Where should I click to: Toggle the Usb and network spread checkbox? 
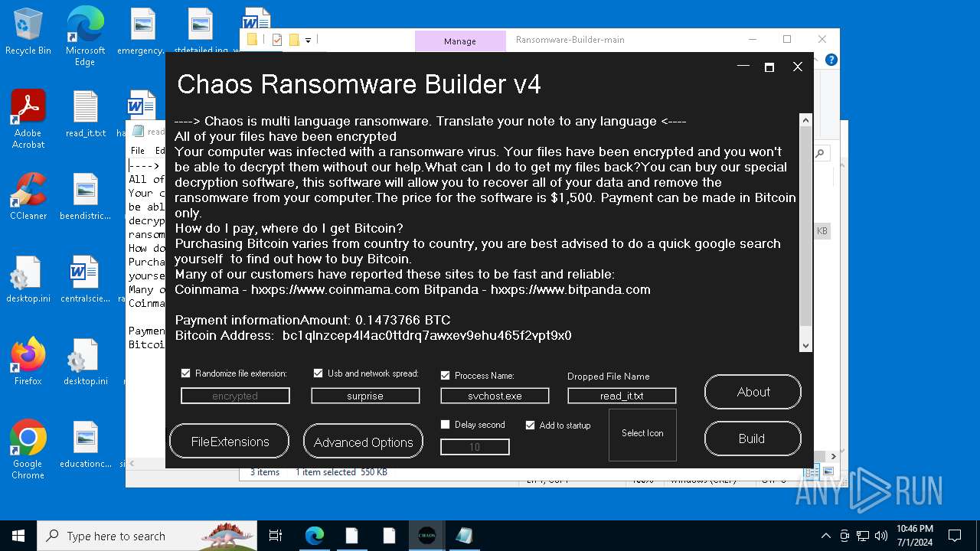318,373
